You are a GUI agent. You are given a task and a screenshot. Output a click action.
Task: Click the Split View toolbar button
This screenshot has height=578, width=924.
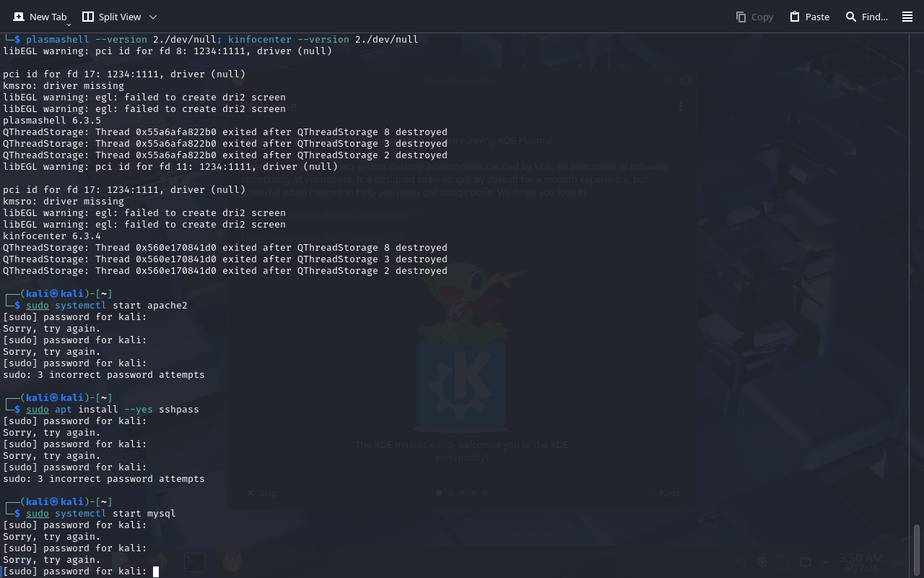click(x=112, y=17)
